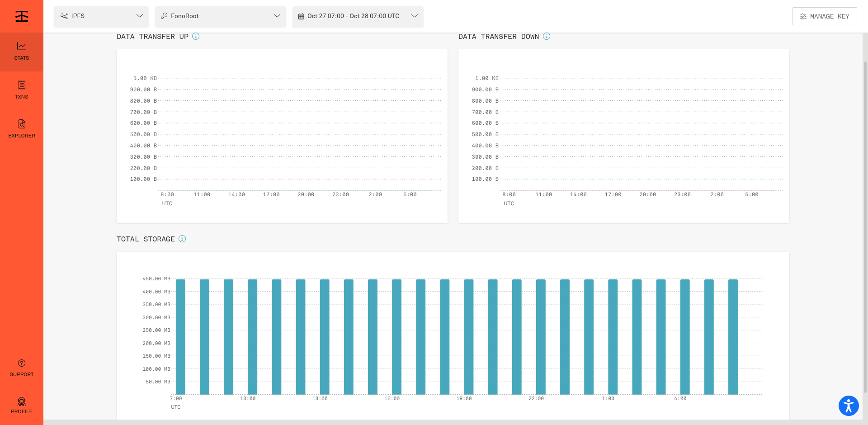The width and height of the screenshot is (868, 425).
Task: Open the Support page
Action: (x=22, y=368)
